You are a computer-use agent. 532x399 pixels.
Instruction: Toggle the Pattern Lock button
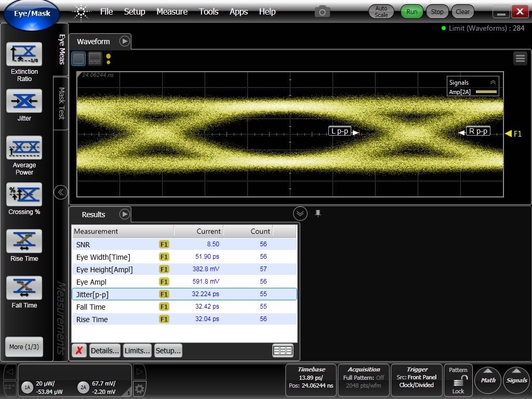(458, 380)
